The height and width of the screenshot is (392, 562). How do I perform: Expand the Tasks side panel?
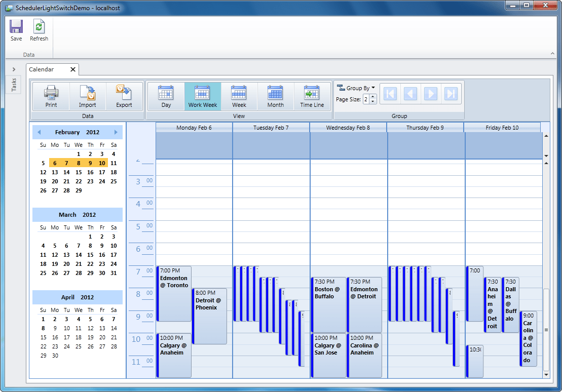click(13, 69)
